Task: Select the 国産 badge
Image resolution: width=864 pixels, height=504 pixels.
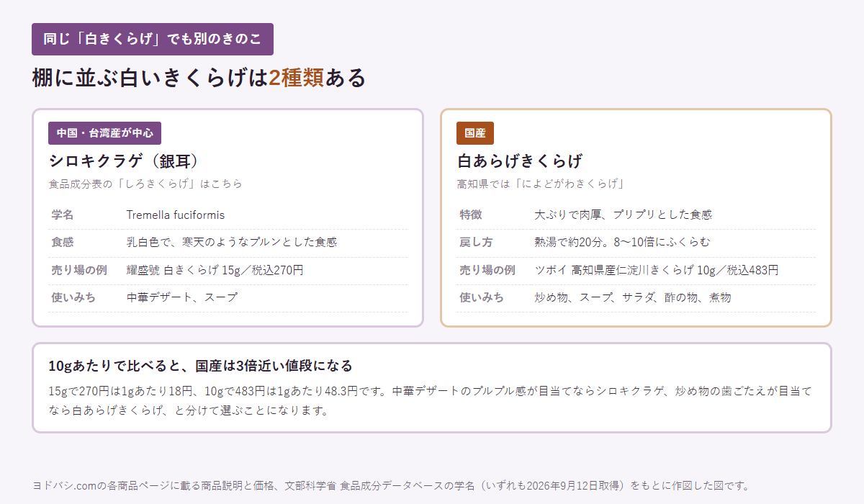Action: [475, 133]
